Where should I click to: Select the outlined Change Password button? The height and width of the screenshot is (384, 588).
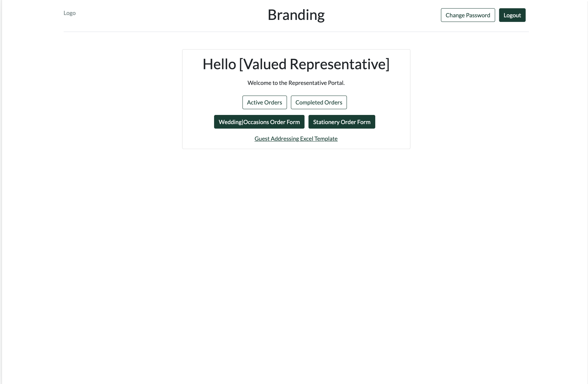[x=468, y=15]
